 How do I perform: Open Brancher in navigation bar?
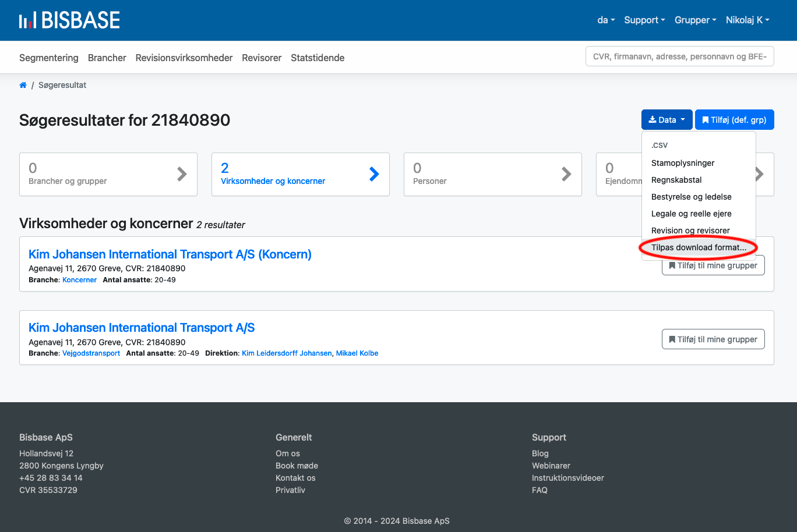(x=107, y=58)
